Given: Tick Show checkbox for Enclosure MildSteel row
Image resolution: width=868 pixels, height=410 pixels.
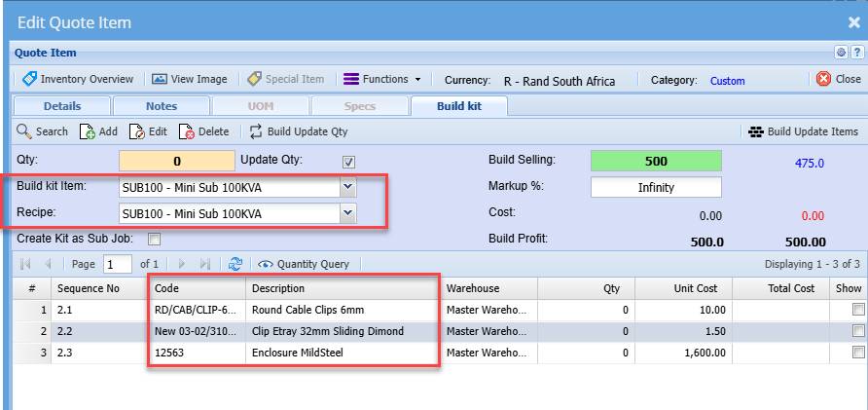Looking at the screenshot, I should tap(858, 352).
